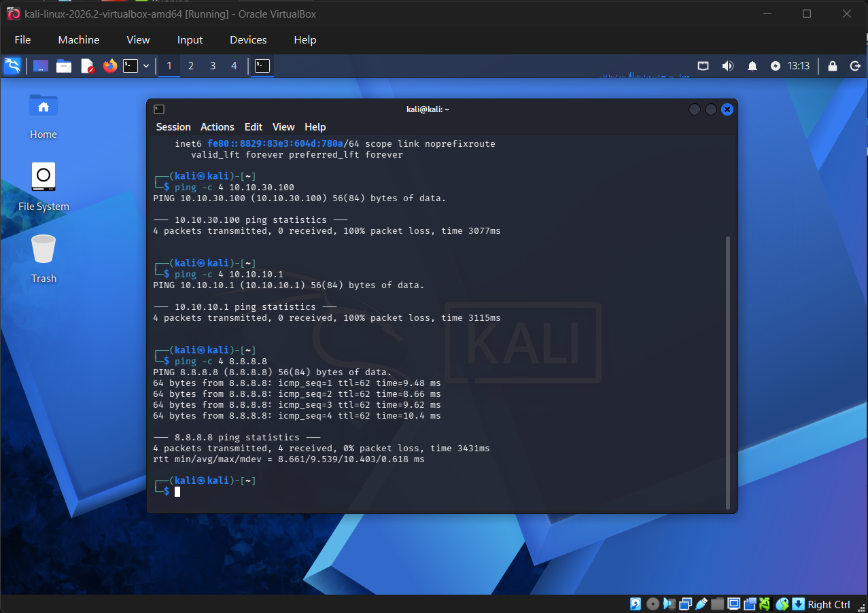Screen dimensions: 868x613
Task: Click the 'ping -c 4 8.8.8.8' command text
Action: click(221, 362)
